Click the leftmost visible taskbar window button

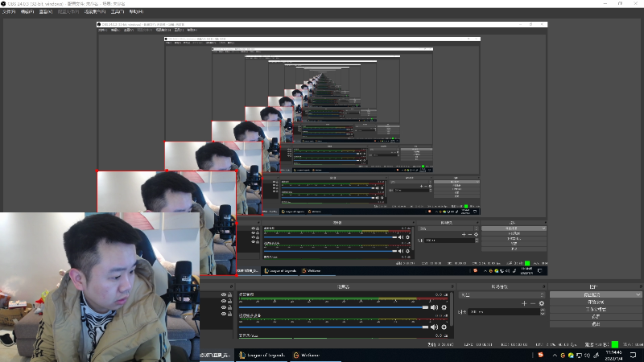(217, 355)
